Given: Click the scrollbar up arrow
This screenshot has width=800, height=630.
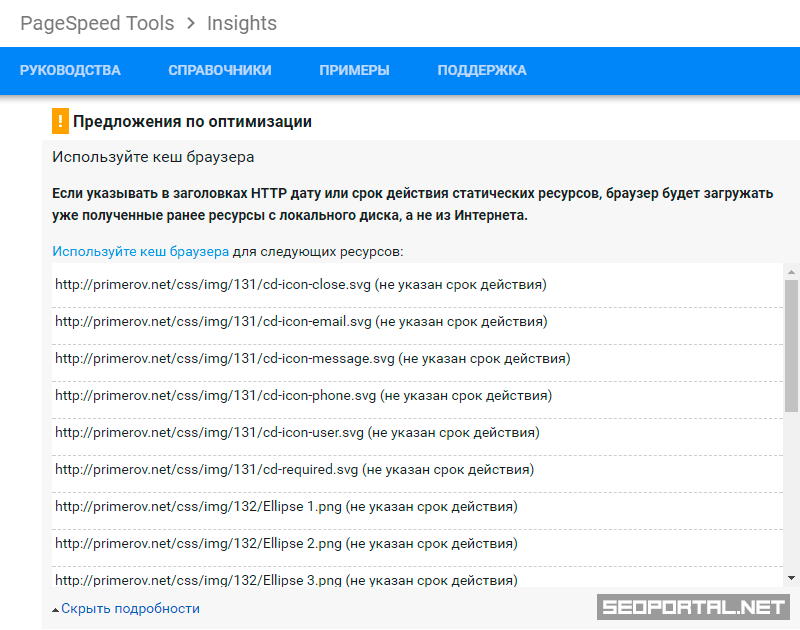Looking at the screenshot, I should click(x=791, y=273).
